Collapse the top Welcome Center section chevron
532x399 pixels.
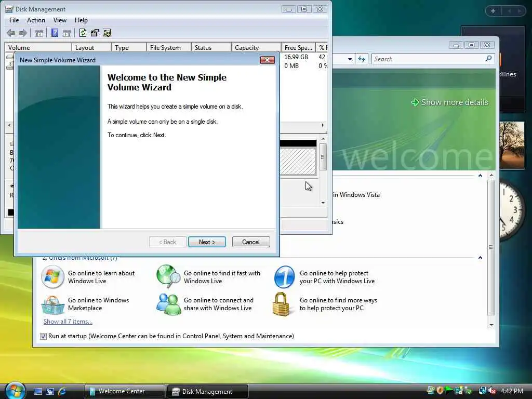pyautogui.click(x=480, y=176)
